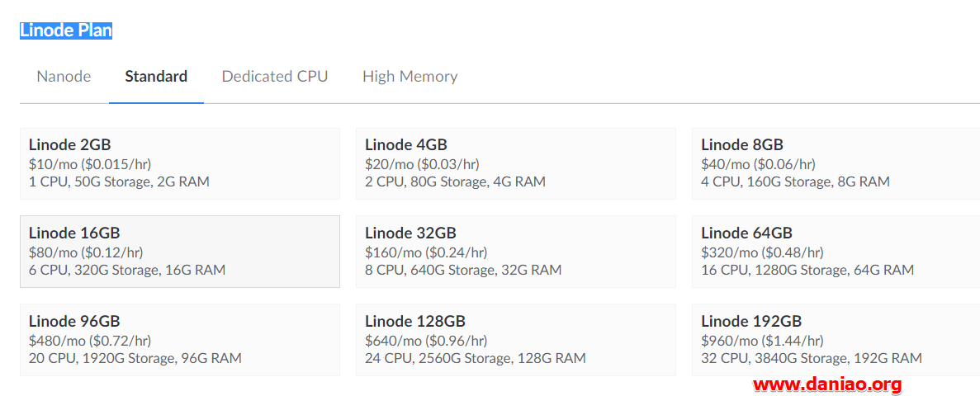This screenshot has height=396, width=980.
Task: Pick the Linode 8GB plan card
Action: pos(836,163)
